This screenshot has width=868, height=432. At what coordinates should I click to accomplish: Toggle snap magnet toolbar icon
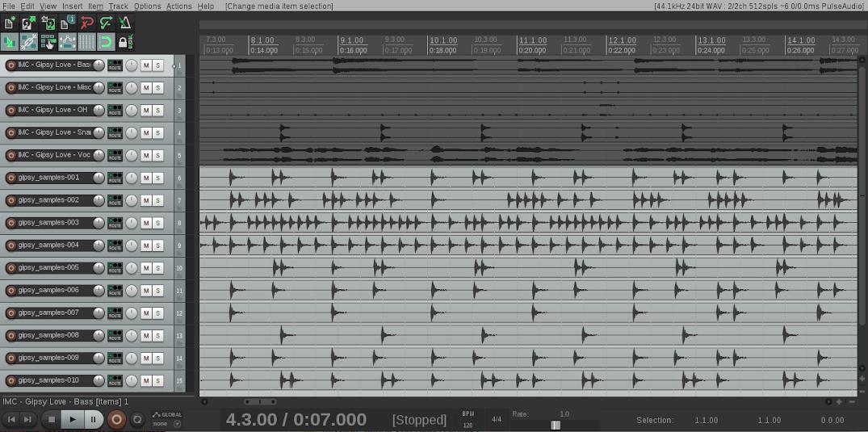[x=106, y=41]
